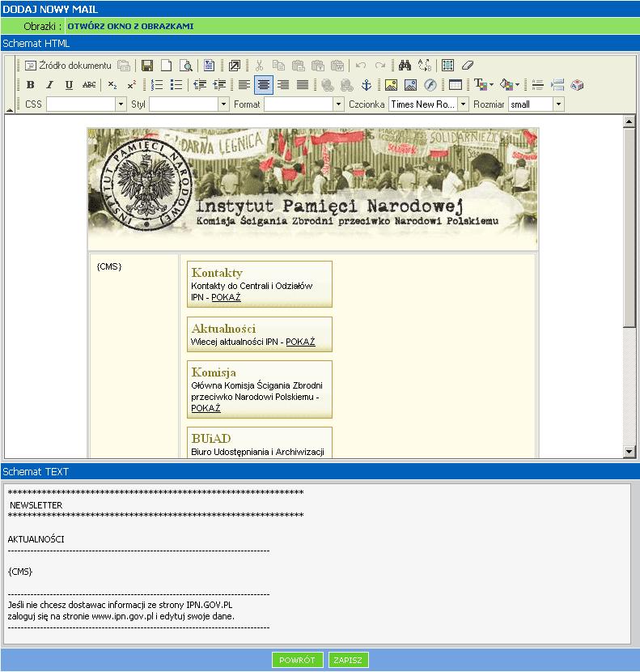Image resolution: width=640 pixels, height=672 pixels.
Task: Align text left
Action: [244, 85]
